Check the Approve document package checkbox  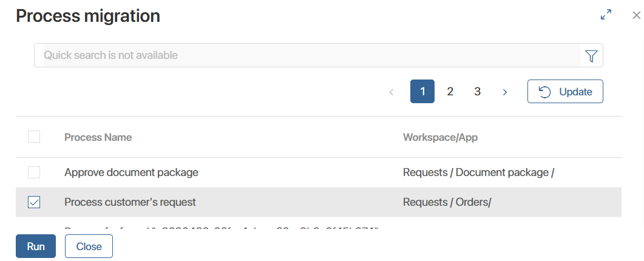[34, 172]
